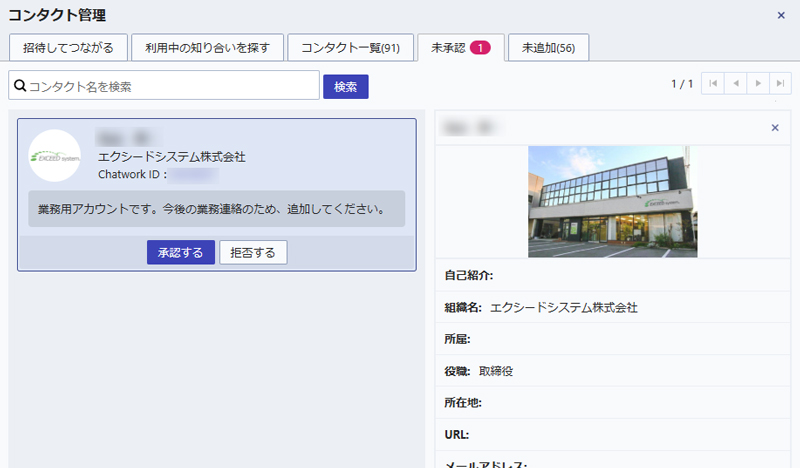
Task: Approve the contact request with 承認する
Action: 181,252
